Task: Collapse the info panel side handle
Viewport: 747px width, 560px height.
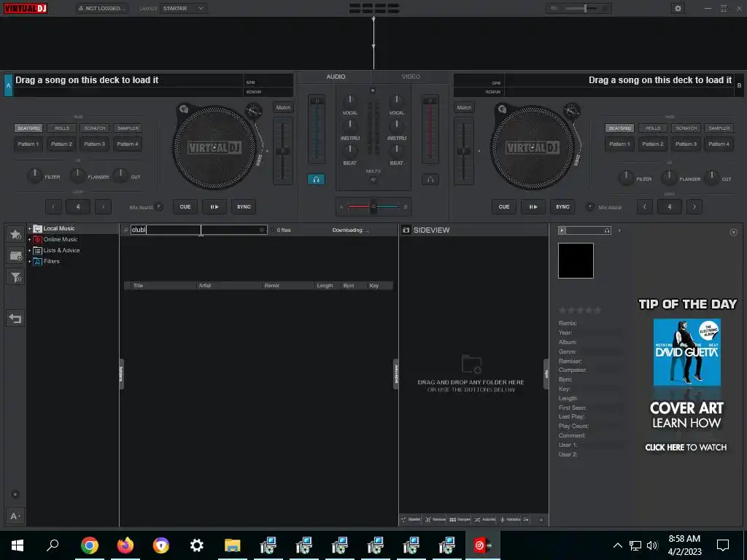Action: pyautogui.click(x=546, y=374)
